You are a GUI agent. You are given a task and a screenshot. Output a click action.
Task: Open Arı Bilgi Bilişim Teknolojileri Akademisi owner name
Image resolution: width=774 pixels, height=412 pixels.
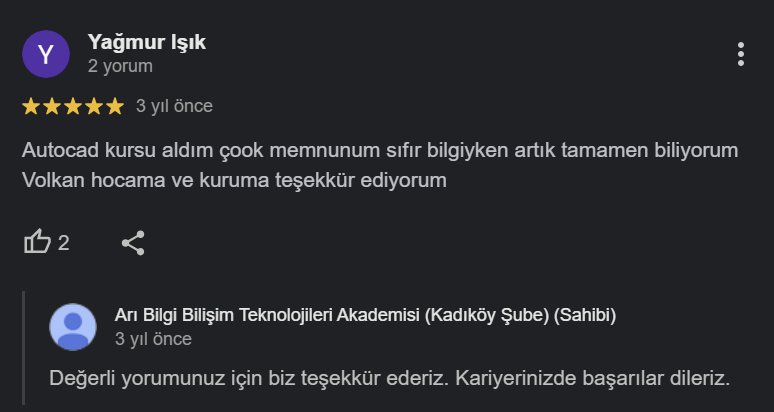coord(365,315)
